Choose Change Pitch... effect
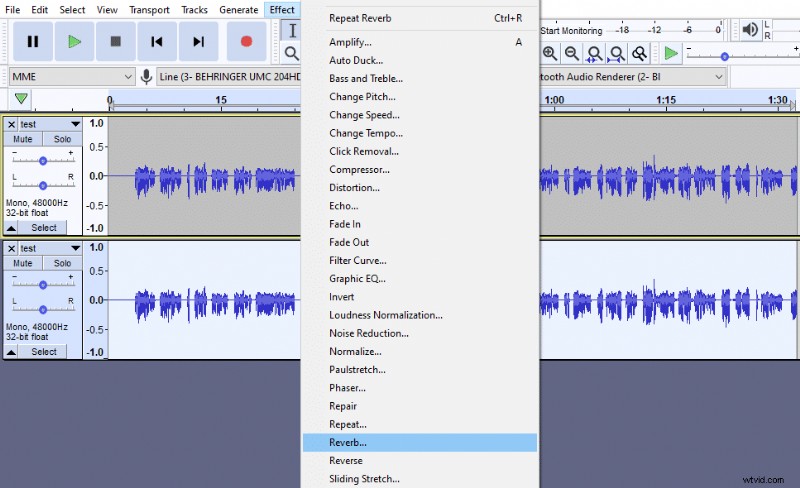The image size is (800, 488). coord(420,96)
